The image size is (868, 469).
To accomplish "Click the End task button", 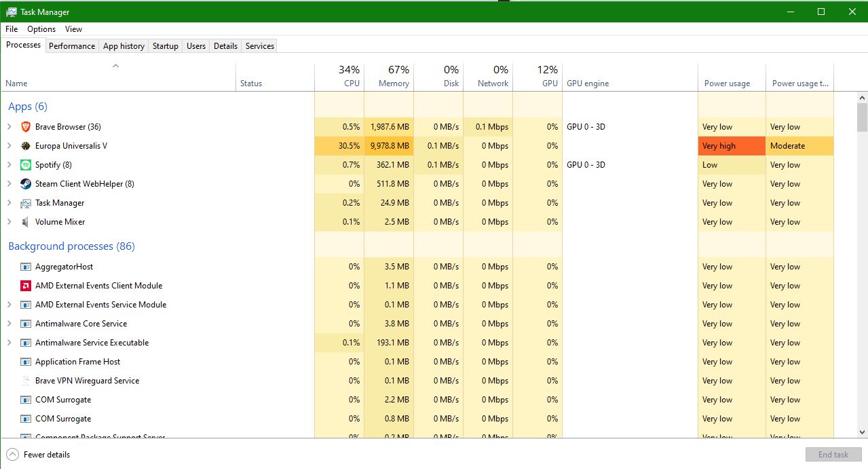I will coord(833,455).
